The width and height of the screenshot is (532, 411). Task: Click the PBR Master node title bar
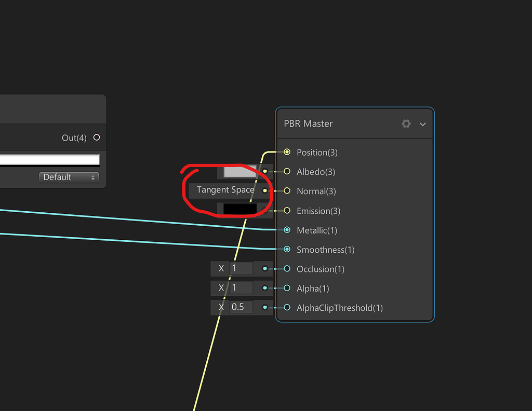[x=332, y=124]
